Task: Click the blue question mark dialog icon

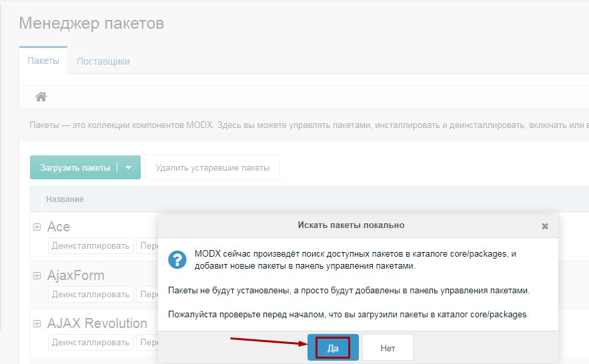Action: 177,259
